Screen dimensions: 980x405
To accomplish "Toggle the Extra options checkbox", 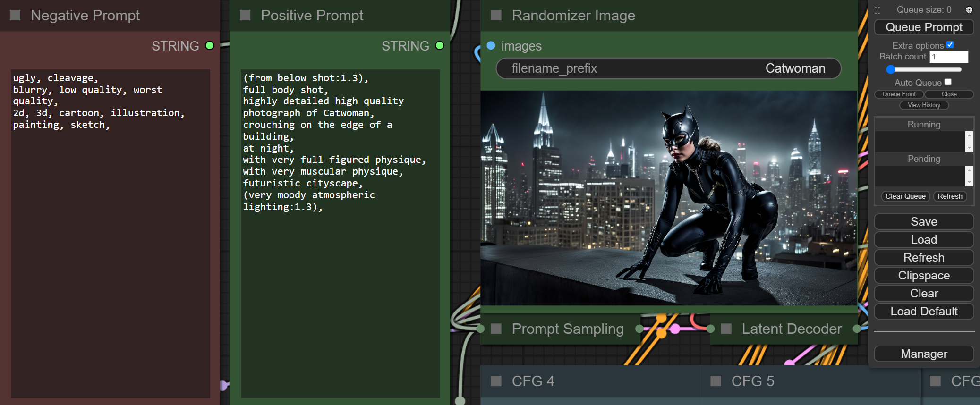I will coord(950,45).
